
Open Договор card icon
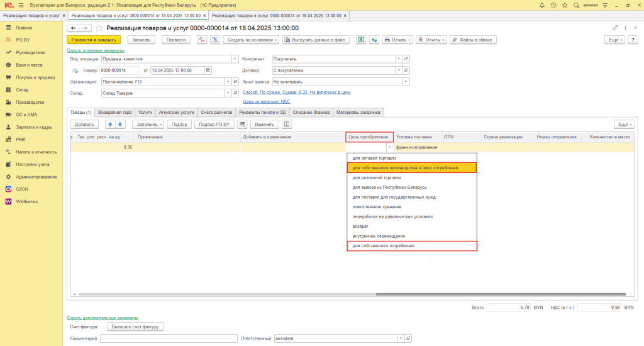(406, 70)
